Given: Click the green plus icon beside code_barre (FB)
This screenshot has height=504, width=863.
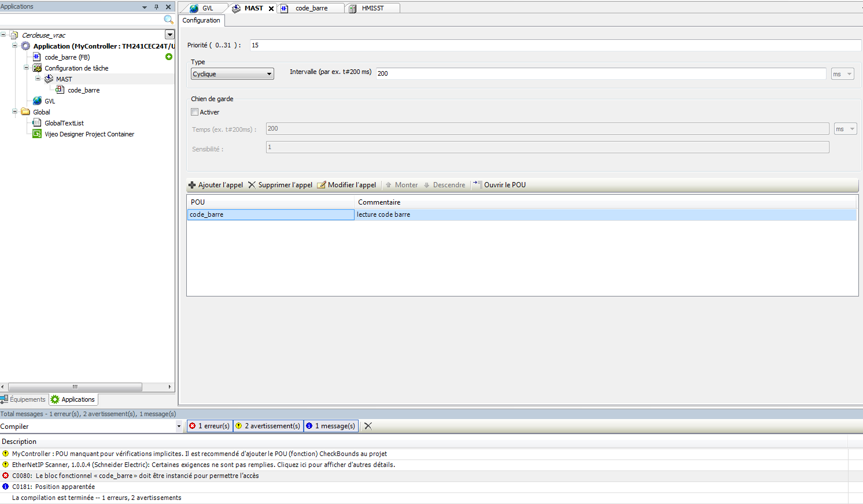Looking at the screenshot, I should (169, 57).
